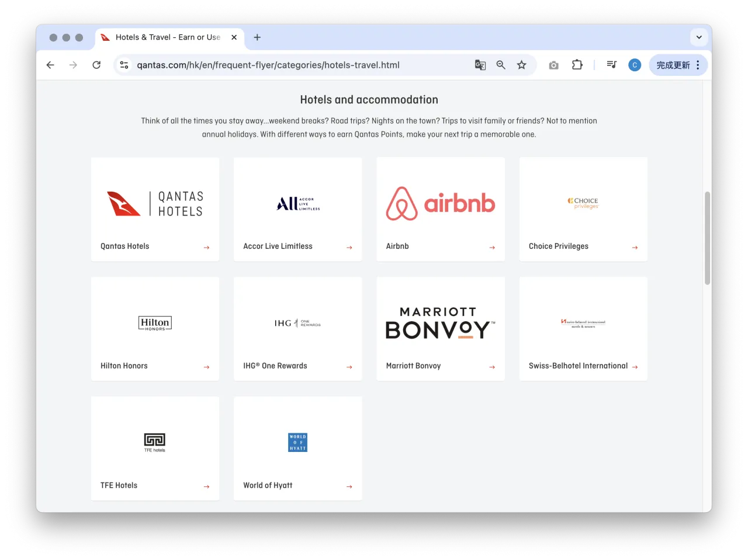Open the zoom magnifier in address bar
Image resolution: width=748 pixels, height=560 pixels.
[501, 65]
